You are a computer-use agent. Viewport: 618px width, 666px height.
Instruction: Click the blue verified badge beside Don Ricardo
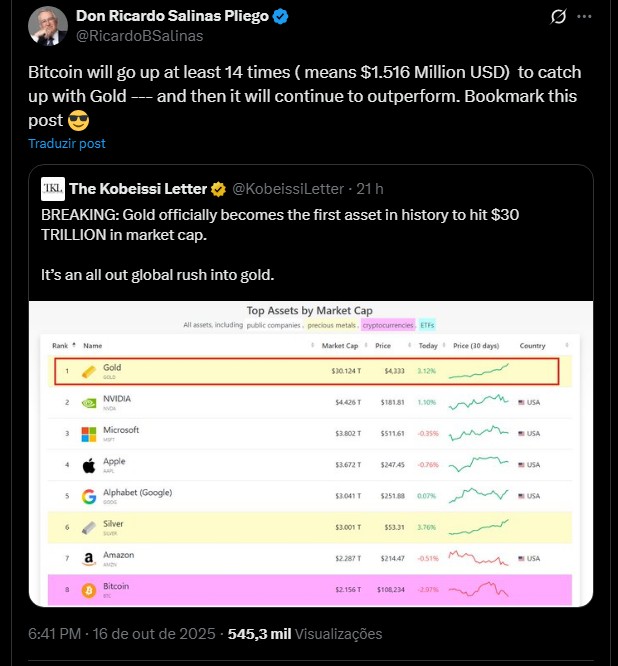283,17
